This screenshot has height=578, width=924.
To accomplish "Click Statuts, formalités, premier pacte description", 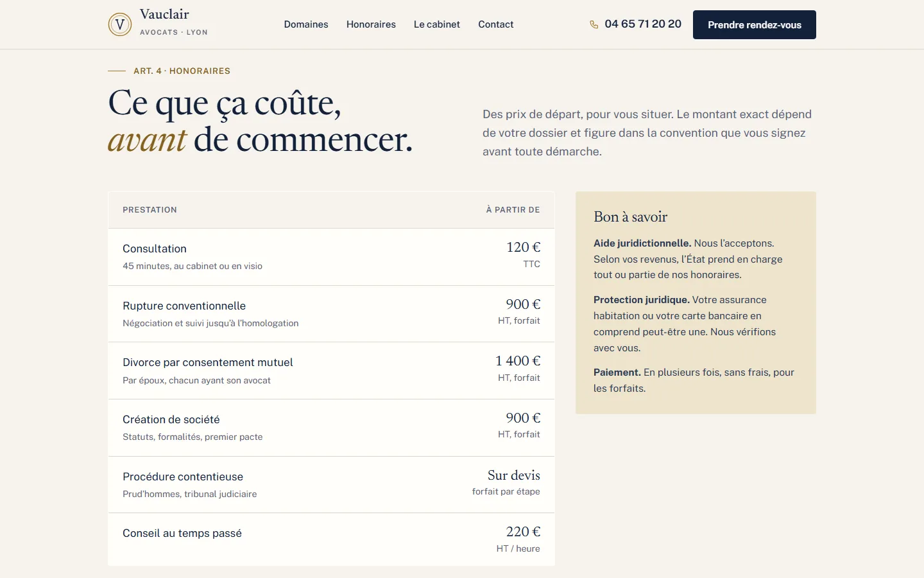I will (193, 437).
